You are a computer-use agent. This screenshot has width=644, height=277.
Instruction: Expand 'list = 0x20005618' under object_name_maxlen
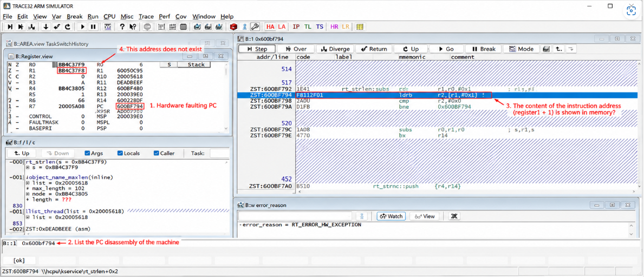coord(27,183)
